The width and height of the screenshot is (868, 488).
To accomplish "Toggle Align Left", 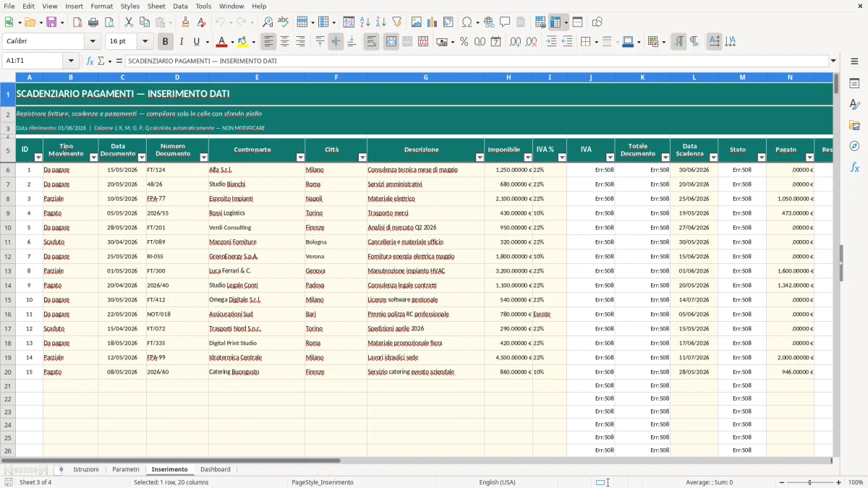I will [x=268, y=42].
